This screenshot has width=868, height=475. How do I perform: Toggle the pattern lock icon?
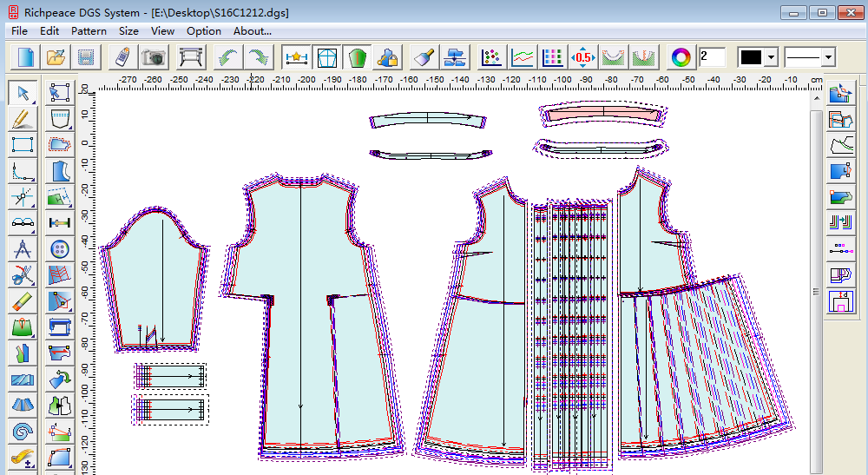pos(386,58)
